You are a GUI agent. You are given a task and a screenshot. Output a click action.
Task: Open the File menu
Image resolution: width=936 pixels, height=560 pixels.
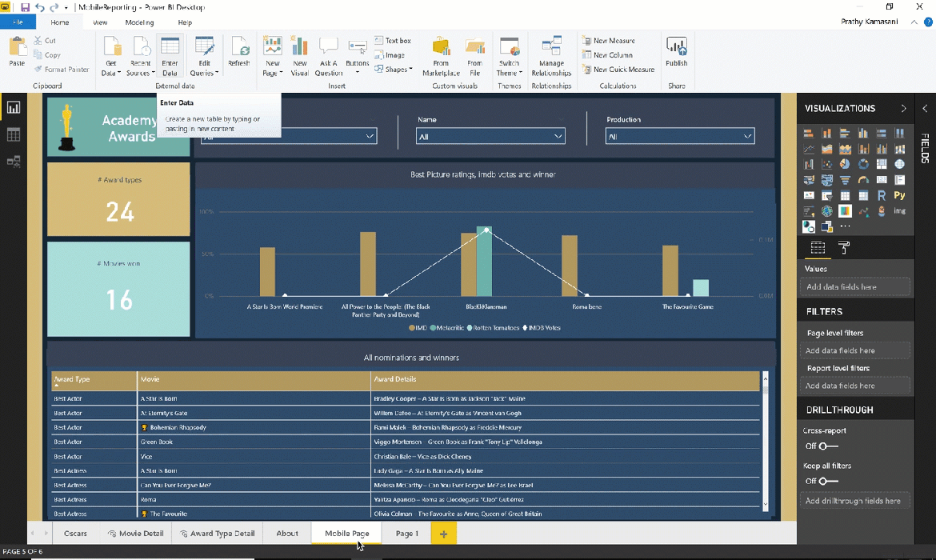tap(18, 22)
